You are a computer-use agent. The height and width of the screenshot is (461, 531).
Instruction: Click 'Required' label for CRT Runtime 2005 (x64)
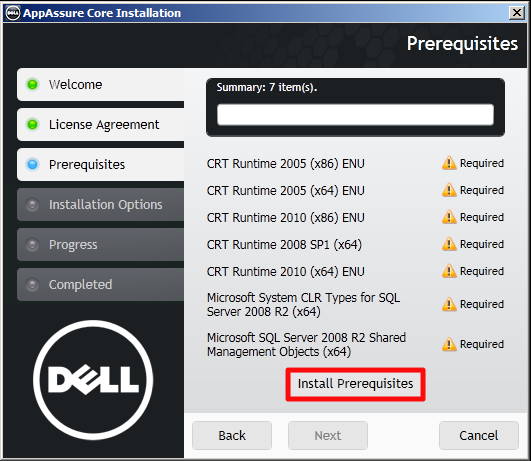point(482,190)
